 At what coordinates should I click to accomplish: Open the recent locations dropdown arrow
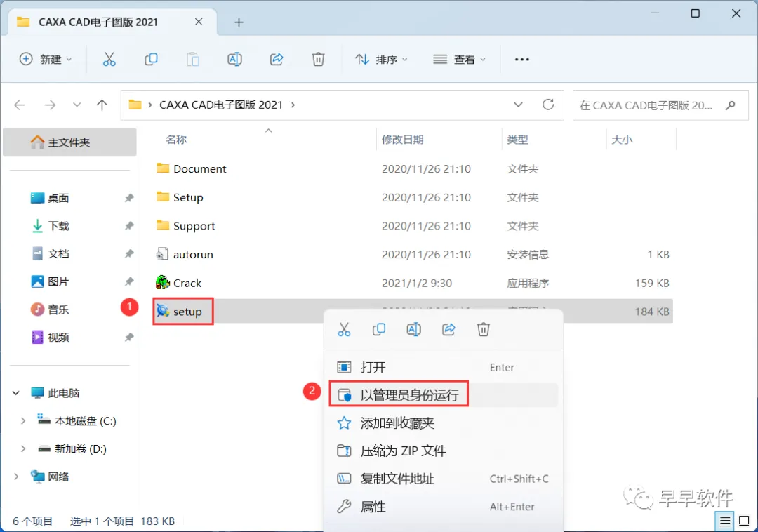click(x=77, y=105)
